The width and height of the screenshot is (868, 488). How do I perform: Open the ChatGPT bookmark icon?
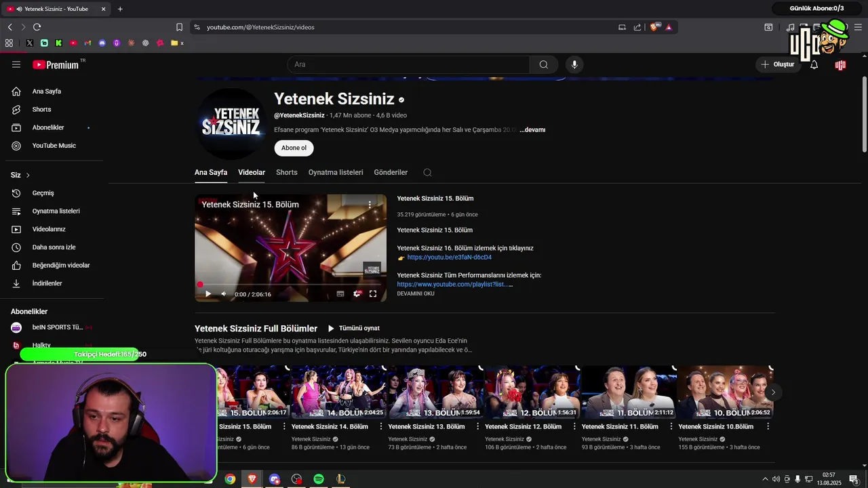146,43
